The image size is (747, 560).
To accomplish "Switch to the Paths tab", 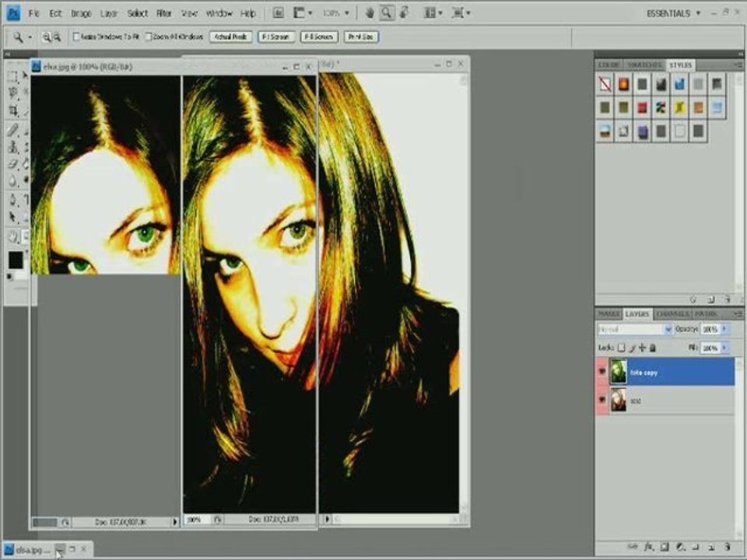I will pos(706,313).
